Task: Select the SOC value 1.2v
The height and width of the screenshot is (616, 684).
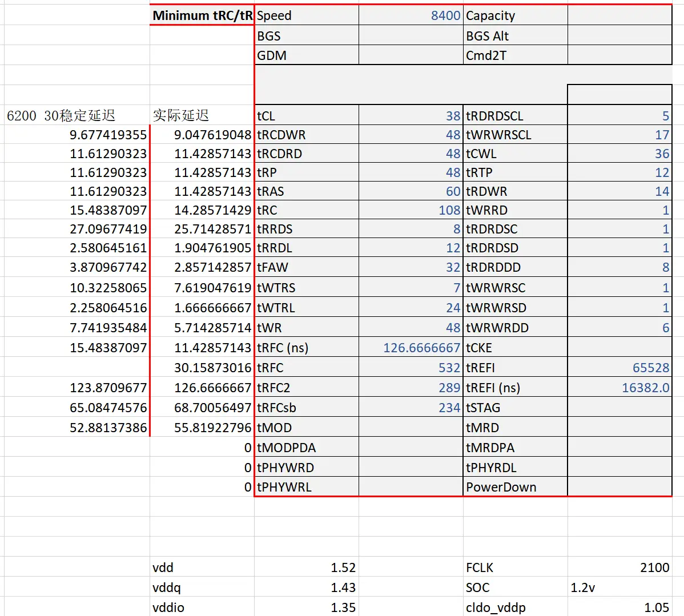Action: pyautogui.click(x=619, y=587)
